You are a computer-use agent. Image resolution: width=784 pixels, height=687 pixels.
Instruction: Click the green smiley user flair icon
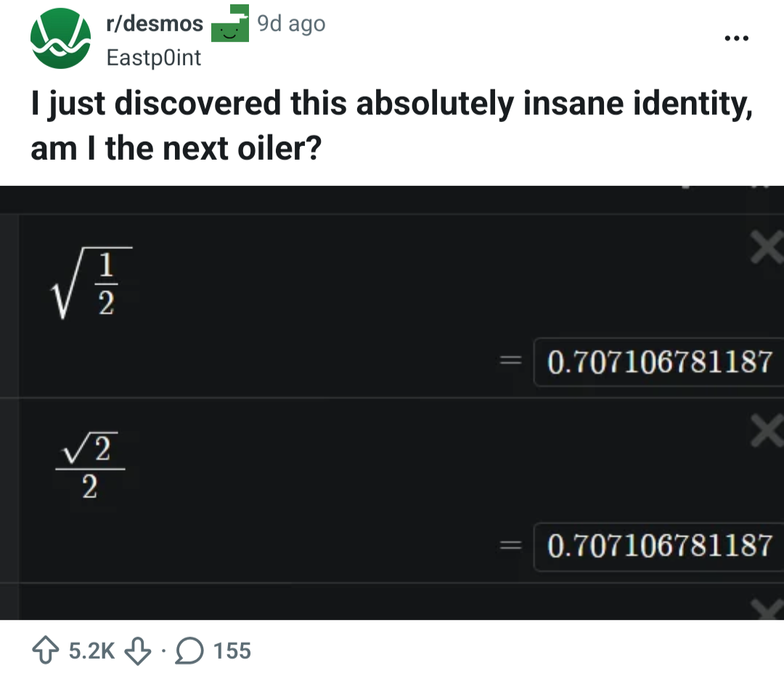229,25
